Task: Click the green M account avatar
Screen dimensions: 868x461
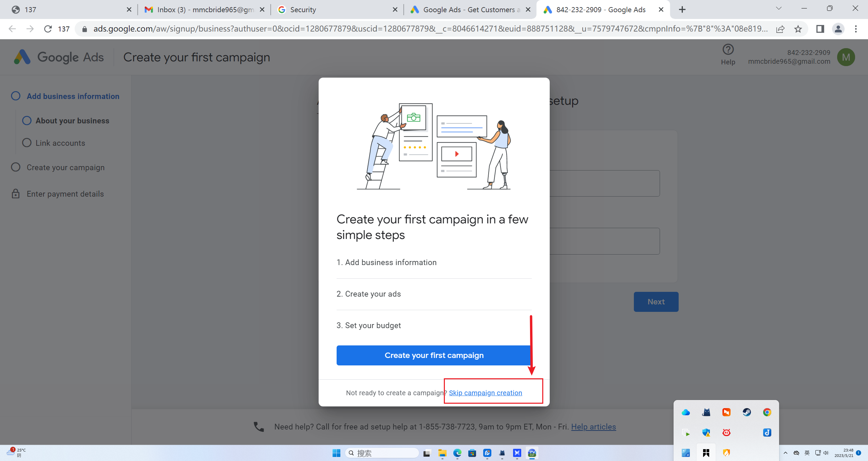Action: (x=846, y=57)
